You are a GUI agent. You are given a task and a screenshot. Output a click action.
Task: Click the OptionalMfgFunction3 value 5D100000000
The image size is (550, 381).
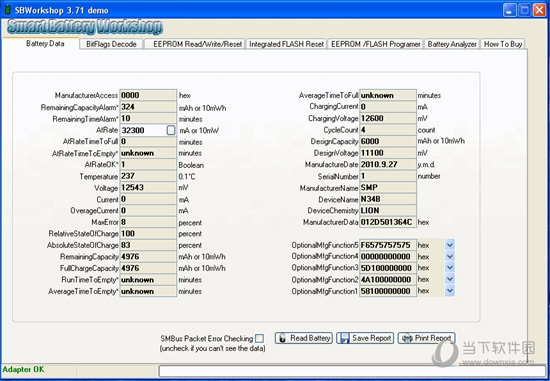(x=388, y=268)
